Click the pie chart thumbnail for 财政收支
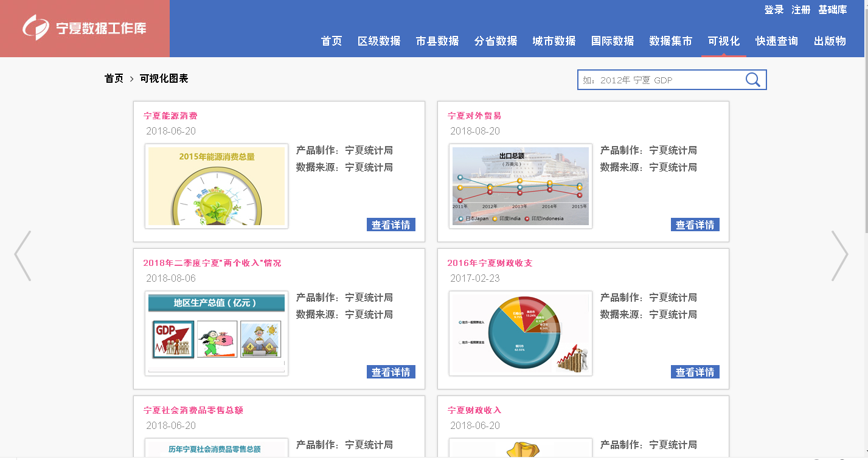The image size is (868, 460). click(521, 333)
